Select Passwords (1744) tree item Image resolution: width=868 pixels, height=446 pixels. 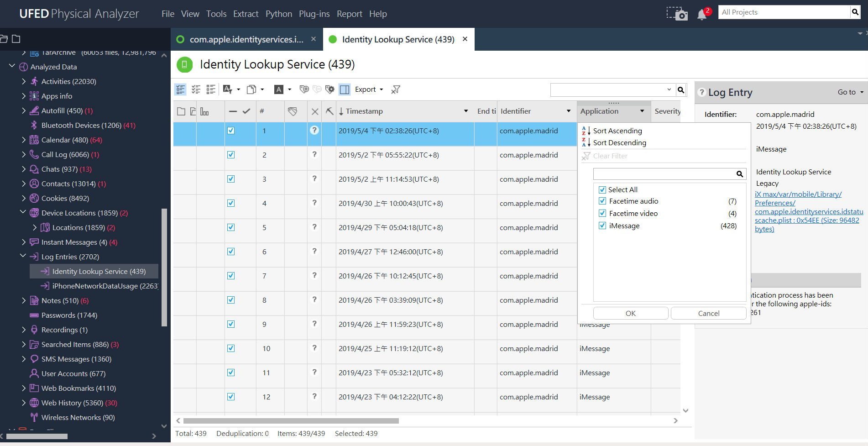click(69, 315)
